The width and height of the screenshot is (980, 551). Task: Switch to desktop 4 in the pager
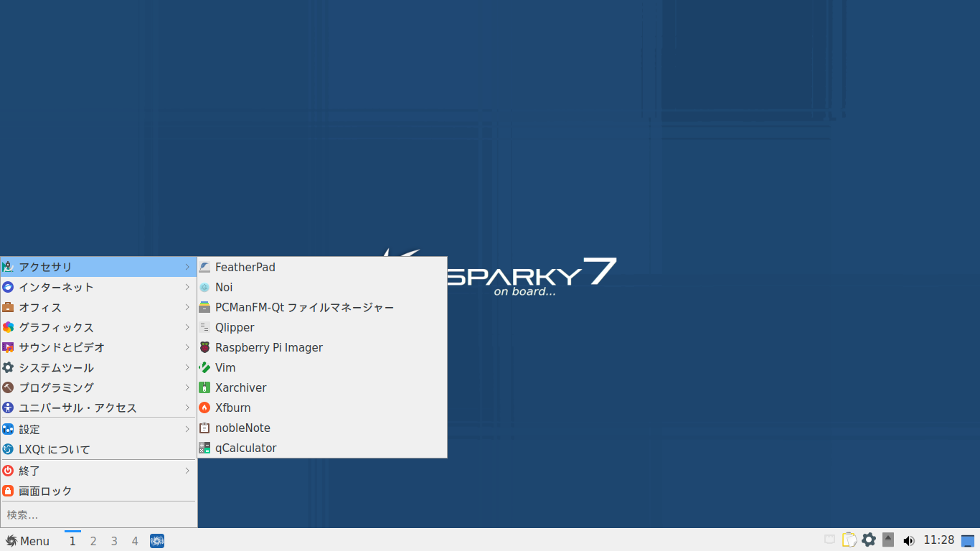click(135, 541)
